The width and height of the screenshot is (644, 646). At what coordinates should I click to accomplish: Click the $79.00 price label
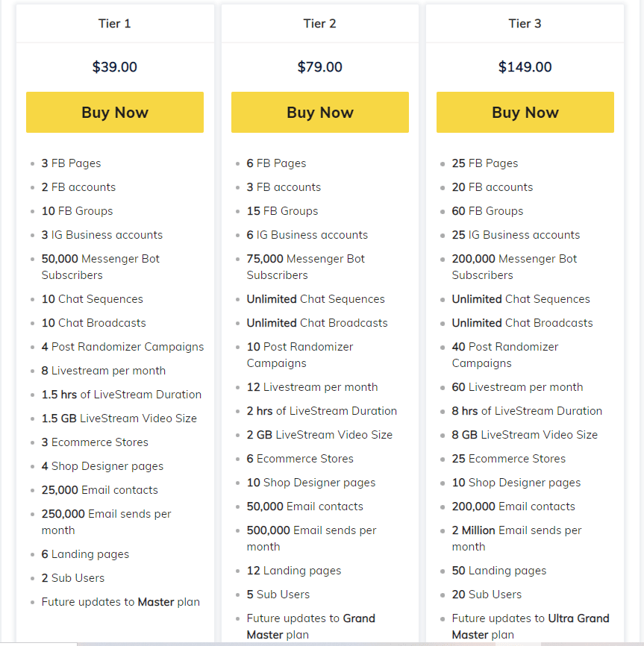pyautogui.click(x=319, y=66)
